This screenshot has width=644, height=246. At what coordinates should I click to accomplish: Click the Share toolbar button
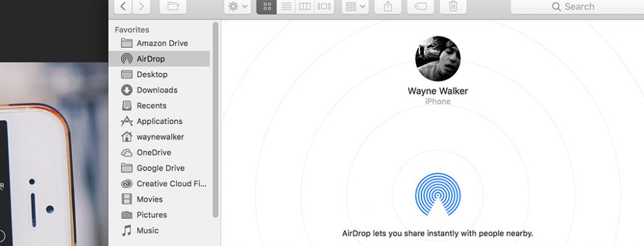click(x=387, y=6)
